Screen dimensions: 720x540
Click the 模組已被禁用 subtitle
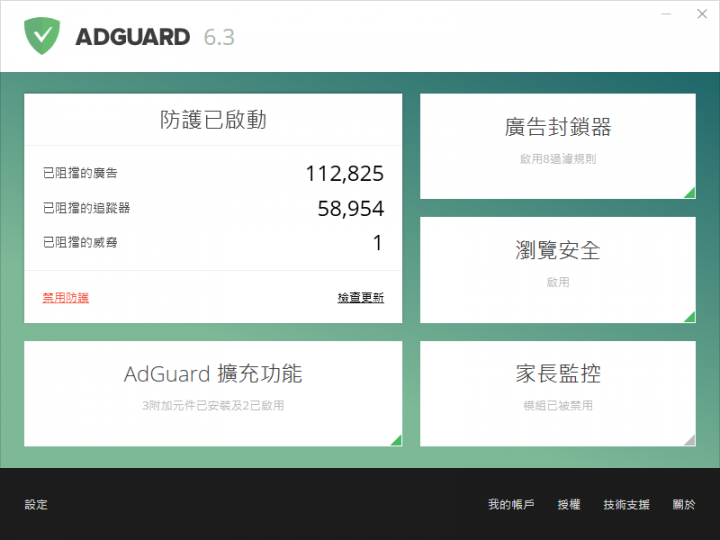(558, 405)
